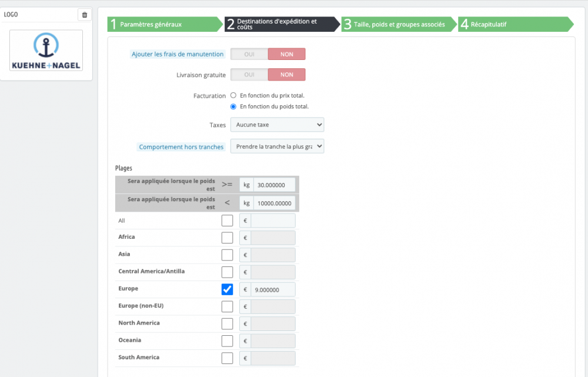588x377 pixels.
Task: Click the trash icon to delete the logo
Action: (x=85, y=15)
